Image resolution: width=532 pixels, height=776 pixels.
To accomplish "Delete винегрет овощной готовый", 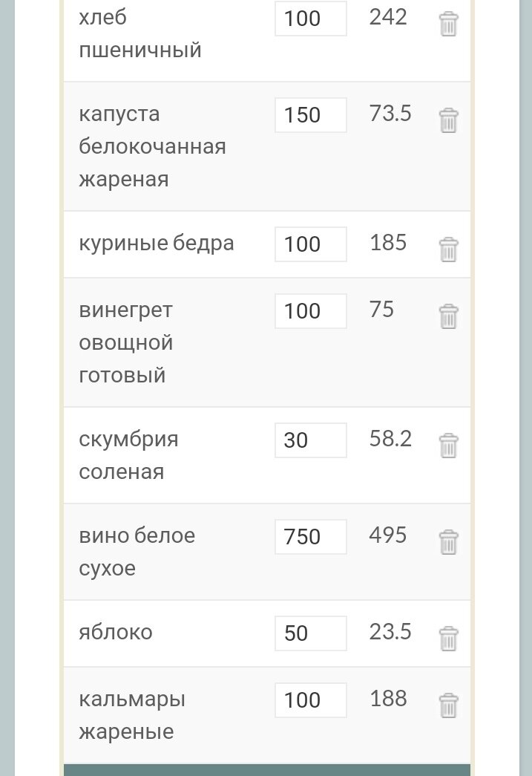I will [449, 316].
